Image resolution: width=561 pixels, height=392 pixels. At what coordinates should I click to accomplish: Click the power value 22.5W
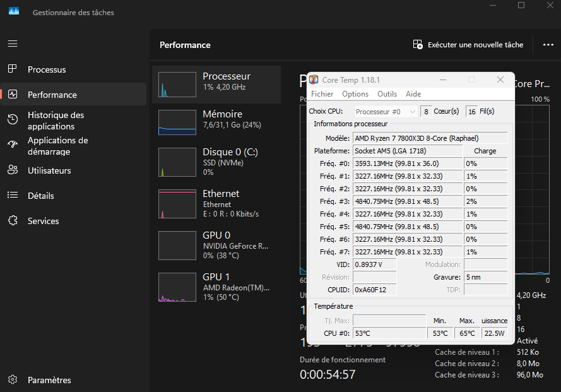(x=495, y=333)
